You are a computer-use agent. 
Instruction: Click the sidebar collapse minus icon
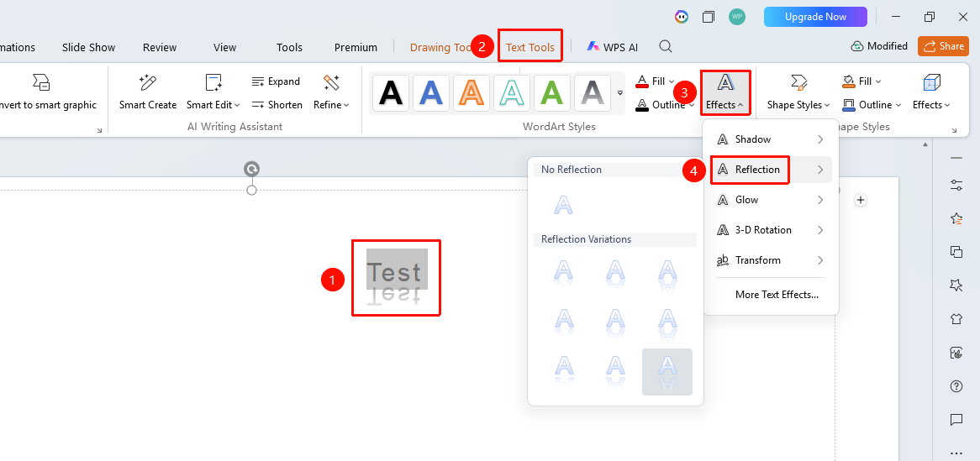coord(956,159)
